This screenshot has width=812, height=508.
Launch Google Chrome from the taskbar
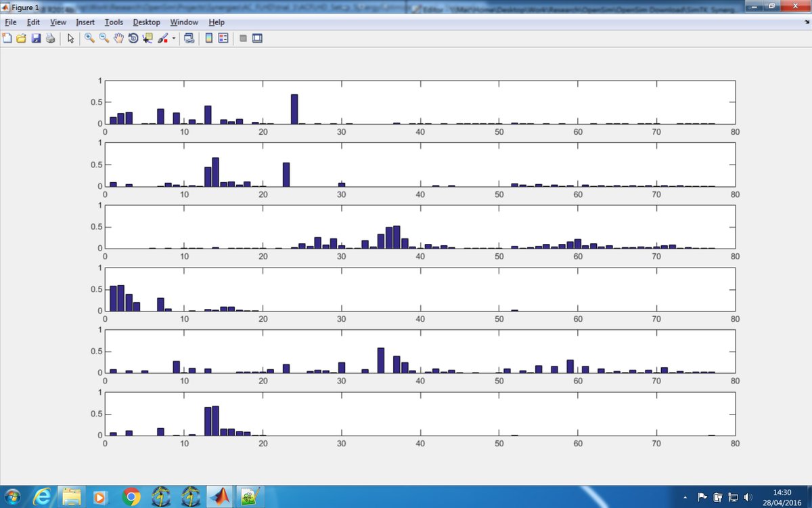pos(131,496)
